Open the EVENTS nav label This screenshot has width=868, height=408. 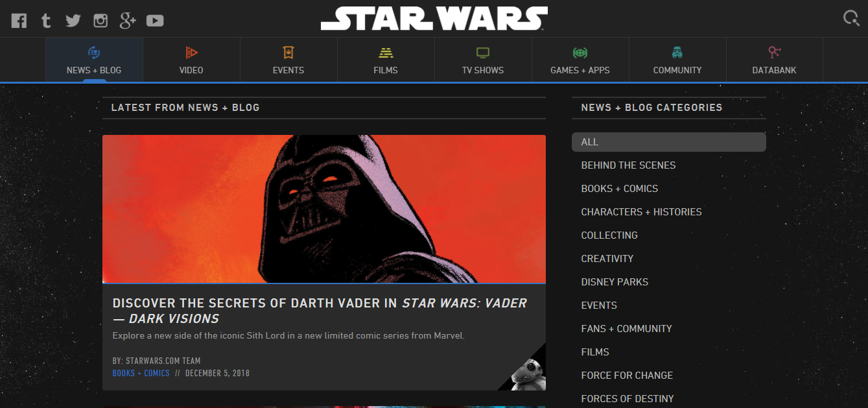click(288, 70)
